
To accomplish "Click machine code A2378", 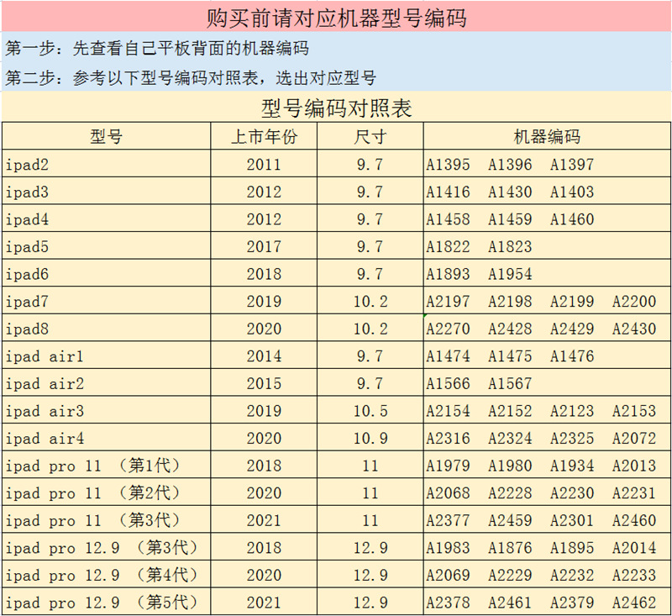I will (x=448, y=603).
